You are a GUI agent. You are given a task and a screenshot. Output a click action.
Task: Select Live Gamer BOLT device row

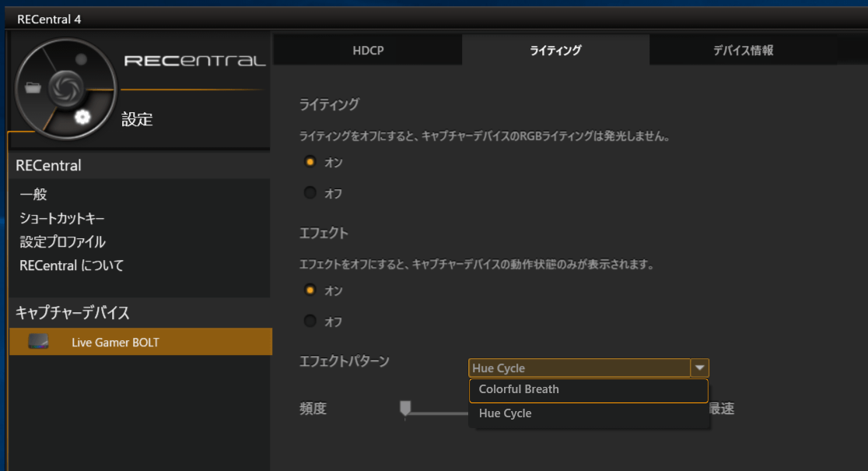[x=141, y=342]
